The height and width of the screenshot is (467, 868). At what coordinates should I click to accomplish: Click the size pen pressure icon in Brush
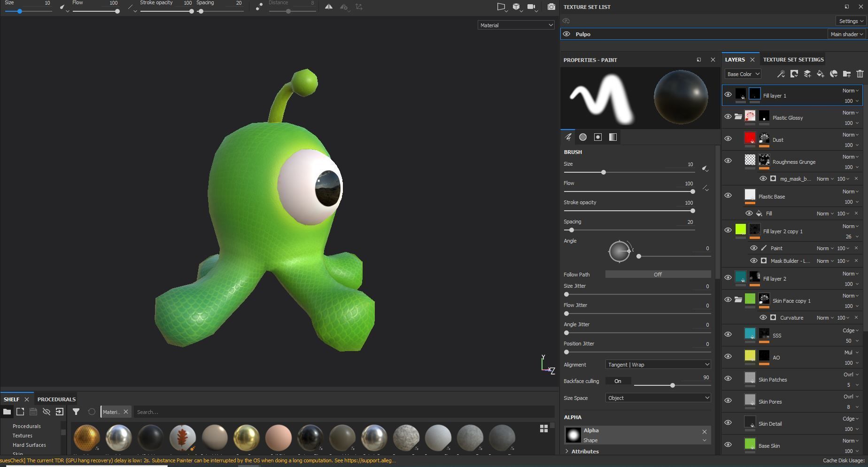pos(705,168)
